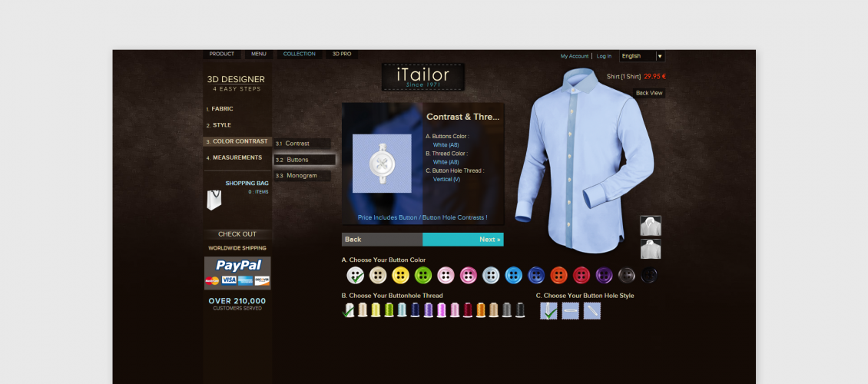This screenshot has width=868, height=384.
Task: Choose the orange thread spool
Action: [481, 310]
